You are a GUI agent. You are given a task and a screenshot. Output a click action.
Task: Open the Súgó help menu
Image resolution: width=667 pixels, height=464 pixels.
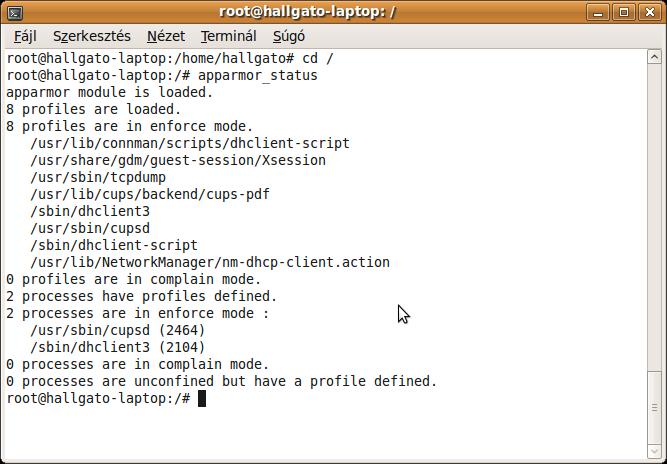click(289, 36)
